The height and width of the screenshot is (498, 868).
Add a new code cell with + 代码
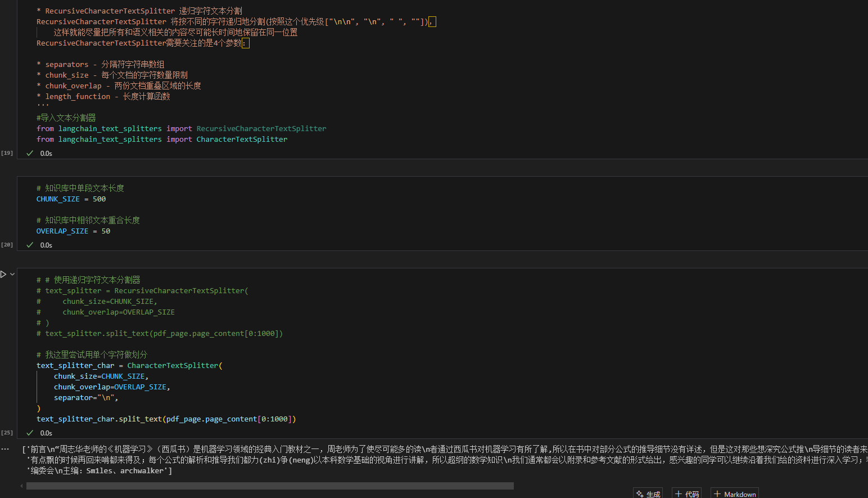pyautogui.click(x=686, y=493)
